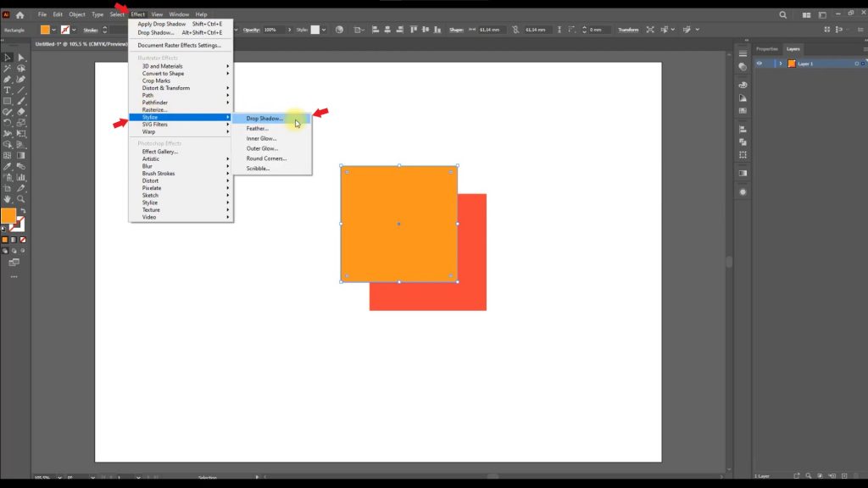Expand 3D and Materials submenu
This screenshot has width=868, height=488.
[x=181, y=66]
